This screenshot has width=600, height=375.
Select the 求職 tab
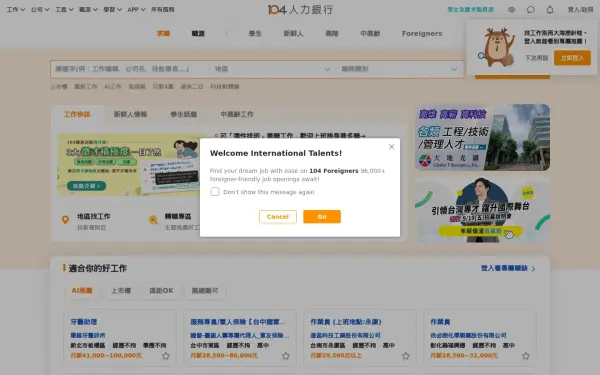click(163, 33)
